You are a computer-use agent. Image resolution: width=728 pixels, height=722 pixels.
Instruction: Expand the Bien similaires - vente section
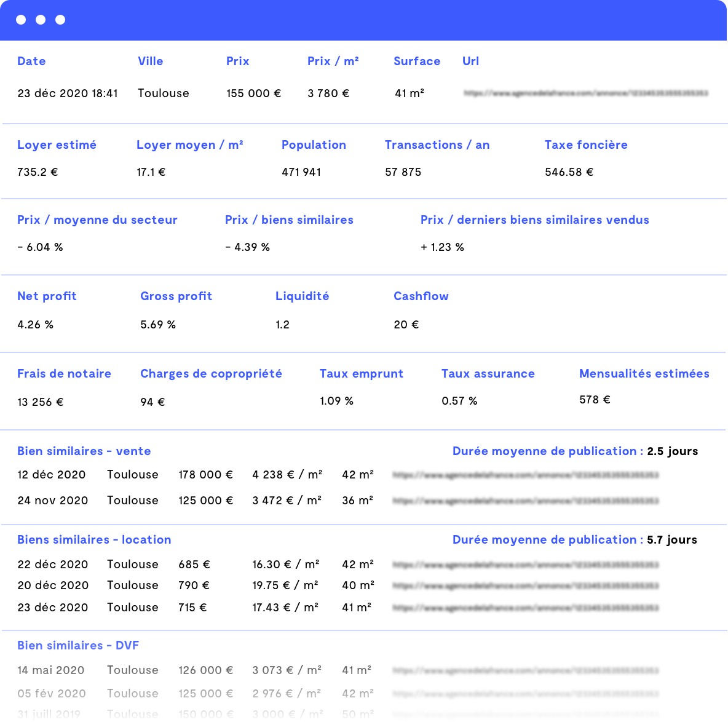point(84,451)
